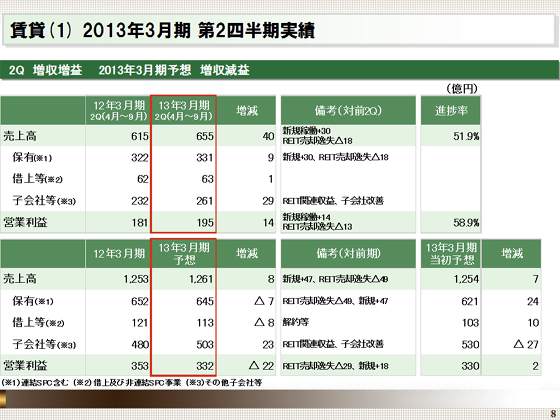Viewport: 560px width, 420px height.
Task: Click the 増減 value 40
Action: pyautogui.click(x=268, y=136)
